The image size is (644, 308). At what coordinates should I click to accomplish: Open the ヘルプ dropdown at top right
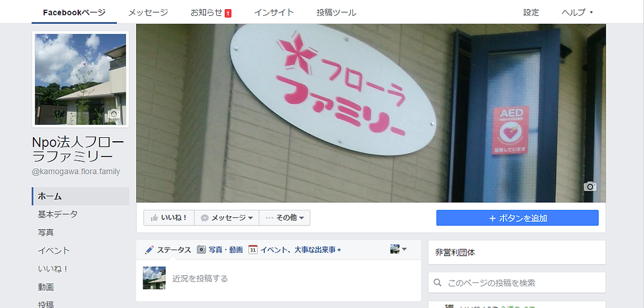(577, 12)
